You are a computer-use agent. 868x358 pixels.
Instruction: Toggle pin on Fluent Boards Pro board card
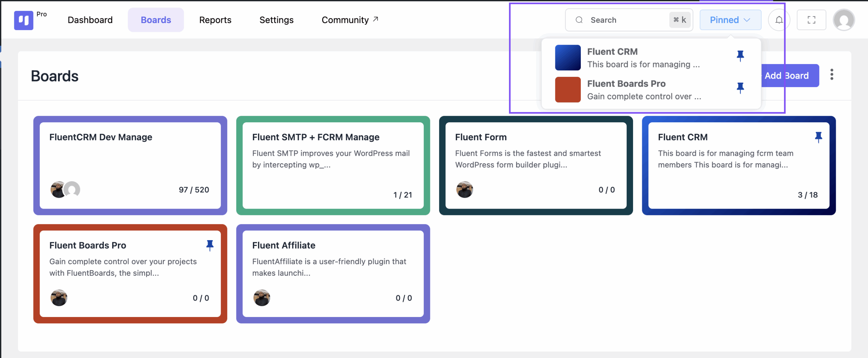point(210,245)
